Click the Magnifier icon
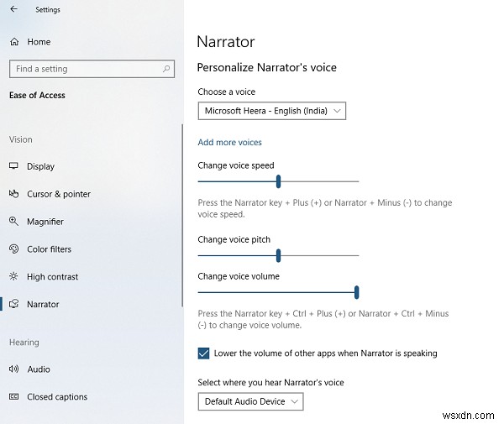This screenshot has height=424, width=504. click(x=13, y=222)
